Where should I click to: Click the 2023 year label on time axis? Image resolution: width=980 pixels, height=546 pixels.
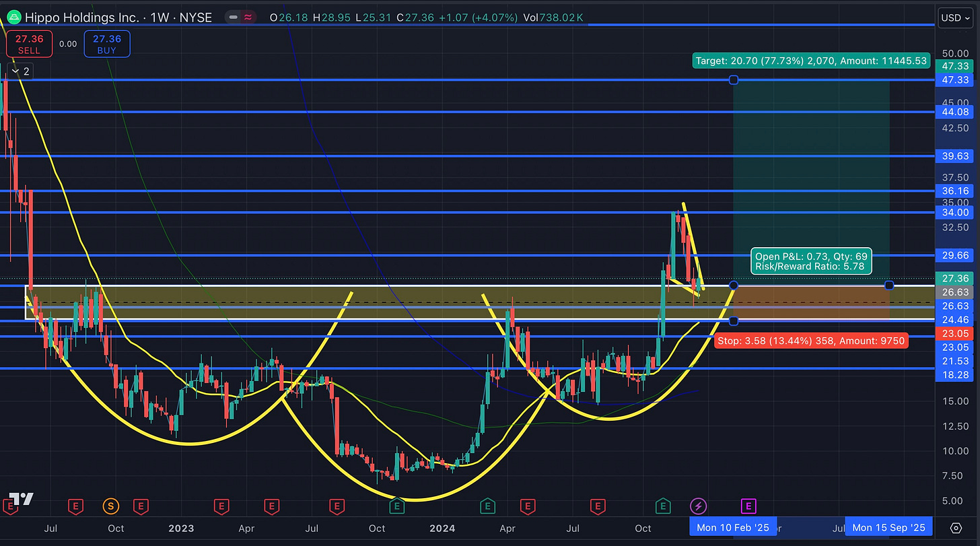click(x=181, y=528)
